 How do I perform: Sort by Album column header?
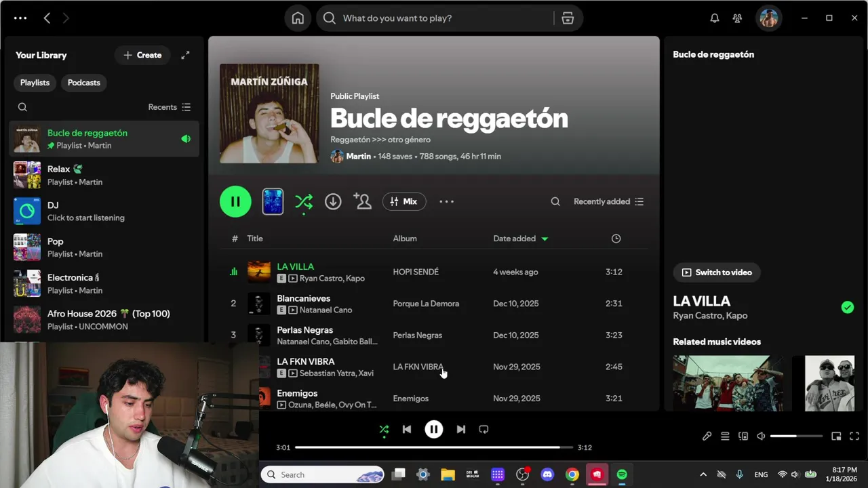point(405,239)
